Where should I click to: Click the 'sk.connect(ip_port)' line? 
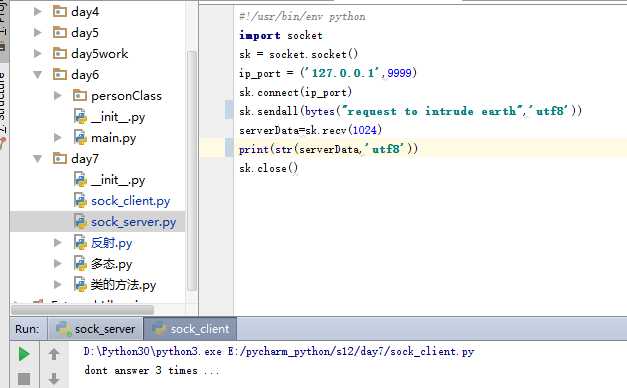coord(296,92)
